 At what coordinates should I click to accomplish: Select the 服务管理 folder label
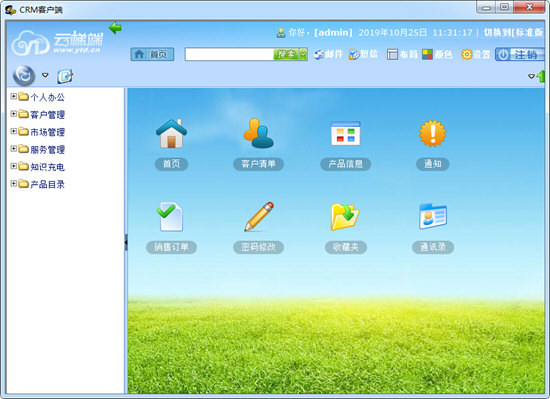(x=47, y=150)
